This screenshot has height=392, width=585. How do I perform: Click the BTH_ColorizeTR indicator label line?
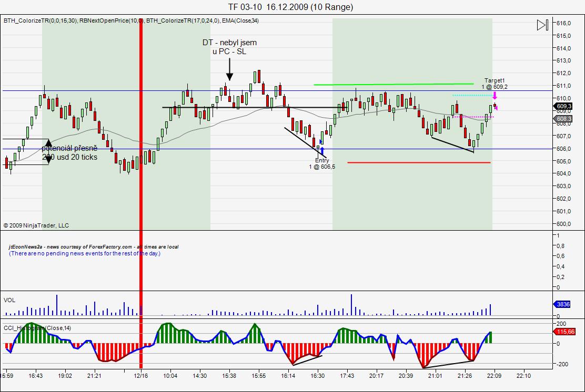[132, 20]
